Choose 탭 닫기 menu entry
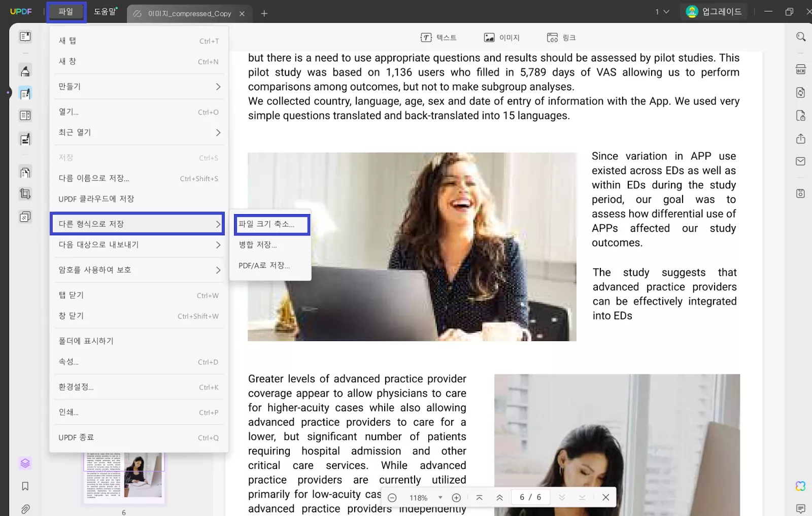Screen dimensions: 812x516 tap(139, 295)
